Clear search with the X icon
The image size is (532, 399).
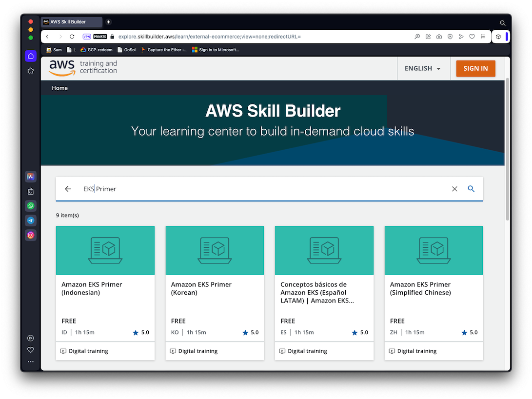click(x=454, y=189)
